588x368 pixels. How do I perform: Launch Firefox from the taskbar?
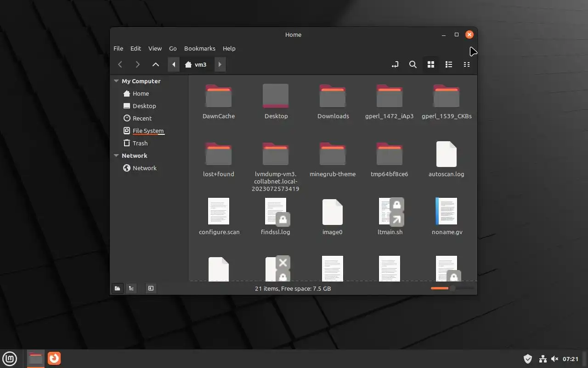point(54,358)
